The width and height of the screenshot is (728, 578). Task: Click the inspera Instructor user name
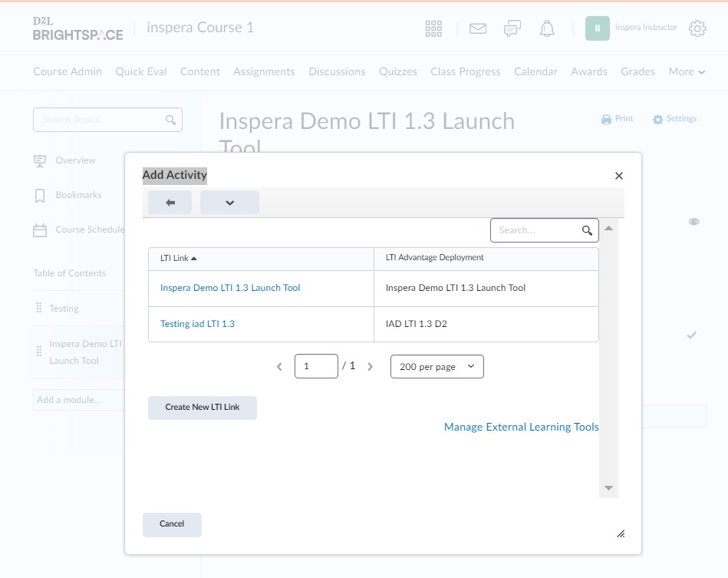(646, 28)
